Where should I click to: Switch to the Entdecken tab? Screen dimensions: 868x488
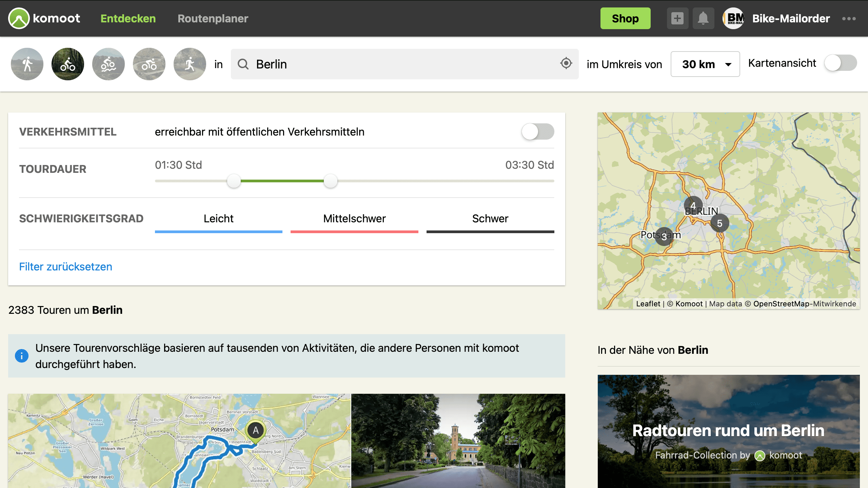(128, 18)
